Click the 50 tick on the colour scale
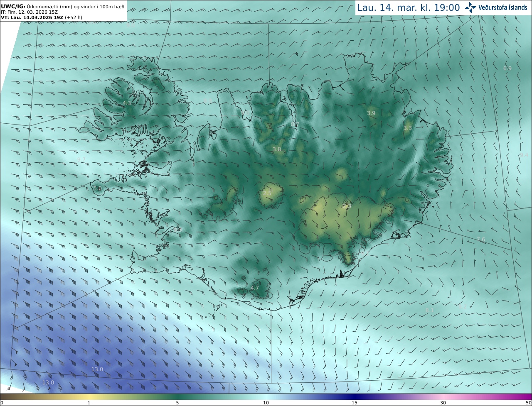The width and height of the screenshot is (532, 406). [529, 403]
